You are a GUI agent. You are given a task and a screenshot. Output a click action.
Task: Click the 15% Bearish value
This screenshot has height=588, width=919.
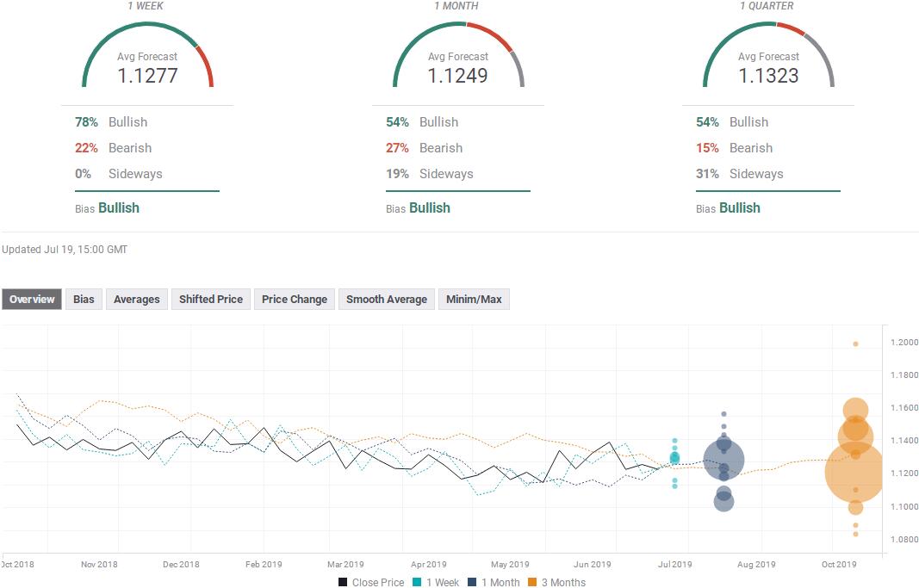point(707,147)
